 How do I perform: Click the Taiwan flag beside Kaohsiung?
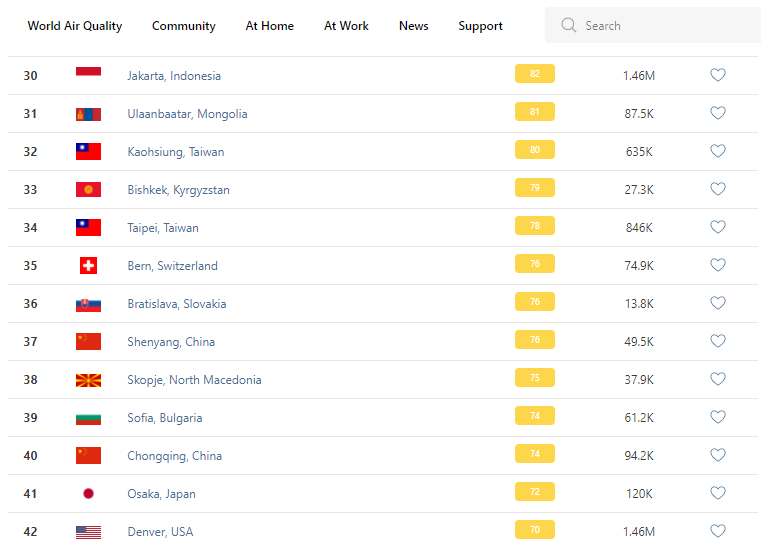[x=88, y=151]
